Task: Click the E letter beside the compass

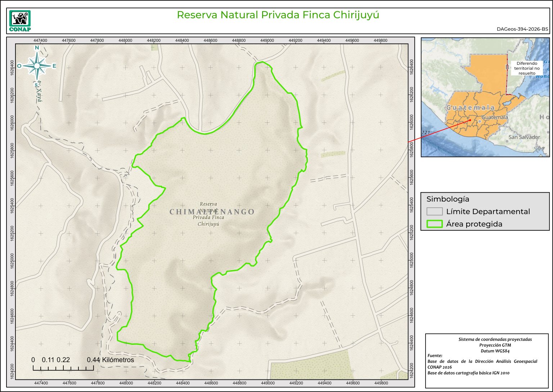Action: pyautogui.click(x=54, y=66)
